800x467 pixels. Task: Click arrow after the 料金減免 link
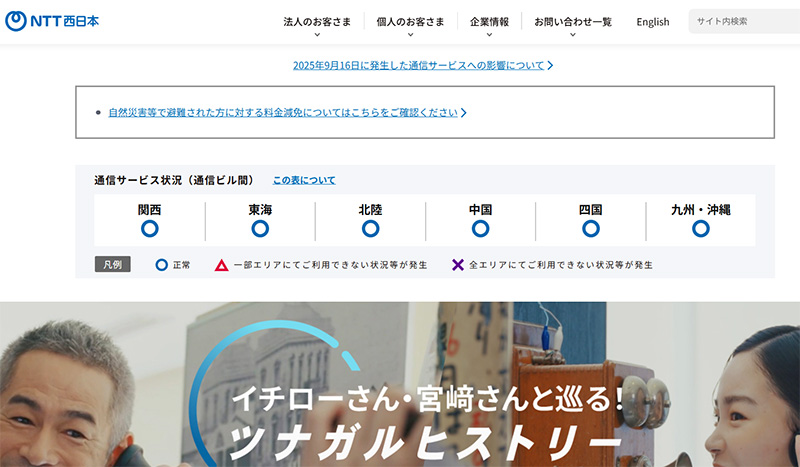tap(463, 113)
